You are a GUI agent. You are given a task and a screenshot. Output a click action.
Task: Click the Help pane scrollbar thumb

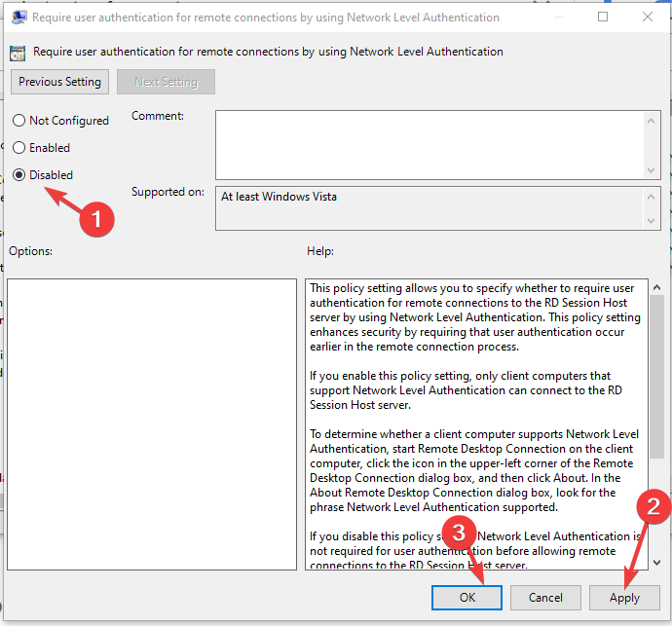coord(656,377)
